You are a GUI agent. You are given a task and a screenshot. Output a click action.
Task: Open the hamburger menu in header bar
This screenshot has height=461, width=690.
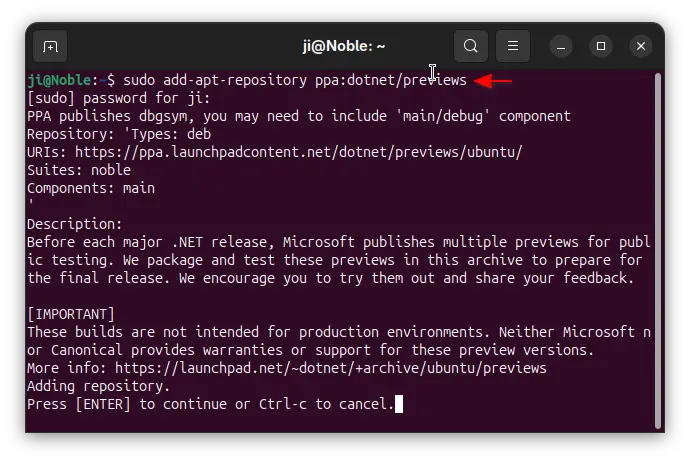point(512,46)
